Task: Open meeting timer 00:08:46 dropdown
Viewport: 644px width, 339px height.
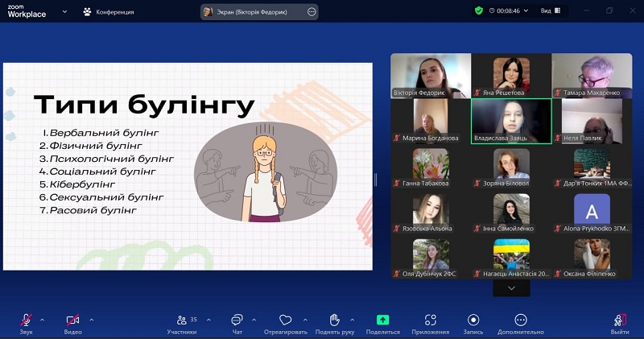Action: [x=509, y=10]
